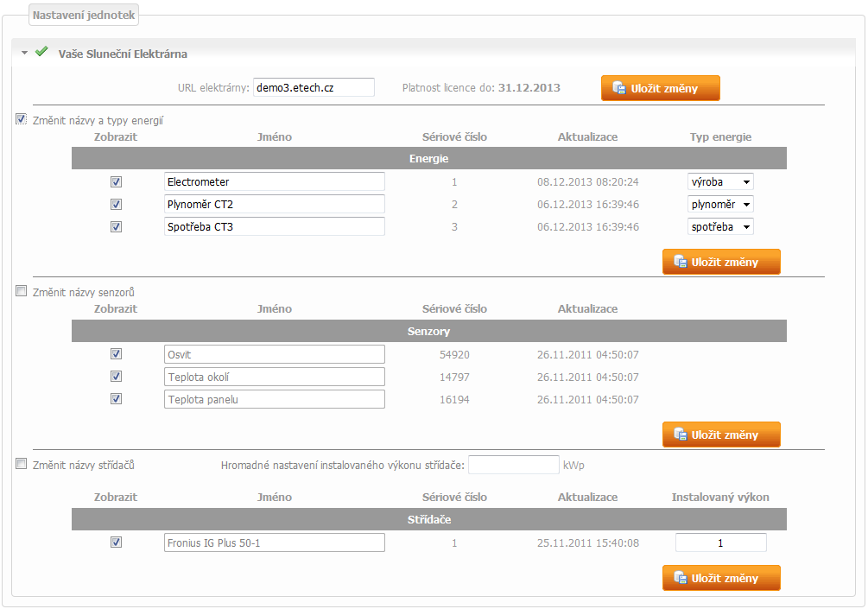The width and height of the screenshot is (868, 609).
Task: Select the Nastavení jednotek tab
Action: coord(83,15)
